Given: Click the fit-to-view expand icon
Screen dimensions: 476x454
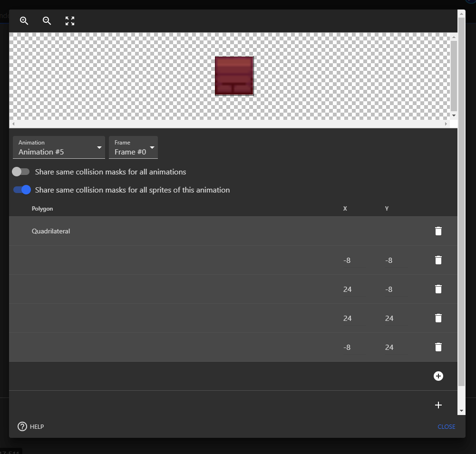Looking at the screenshot, I should 69,21.
